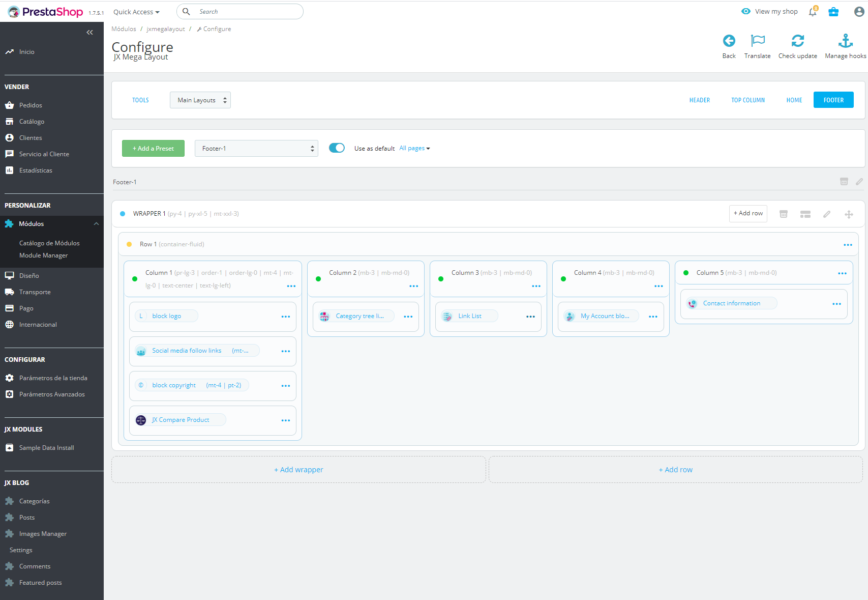This screenshot has width=868, height=600.
Task: Click the bottom Add row area
Action: (x=675, y=470)
